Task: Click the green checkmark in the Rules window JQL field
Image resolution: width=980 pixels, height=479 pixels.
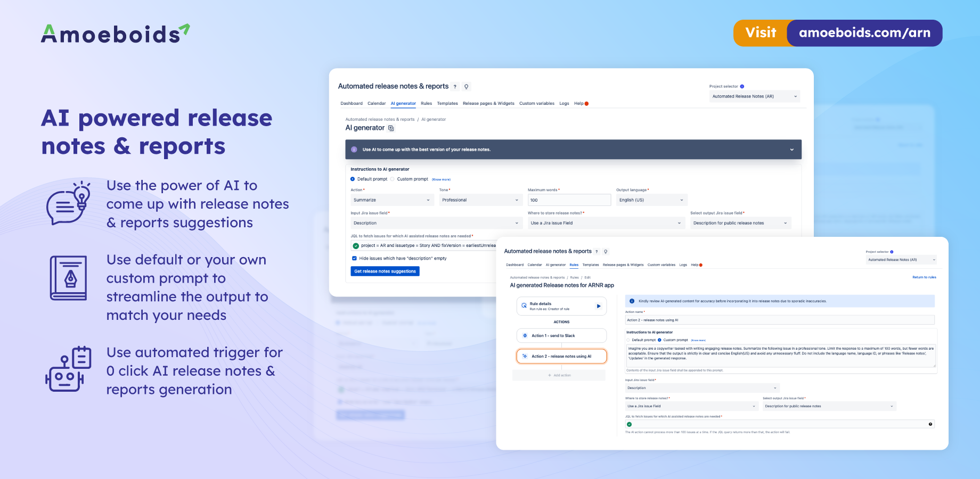Action: [630, 425]
